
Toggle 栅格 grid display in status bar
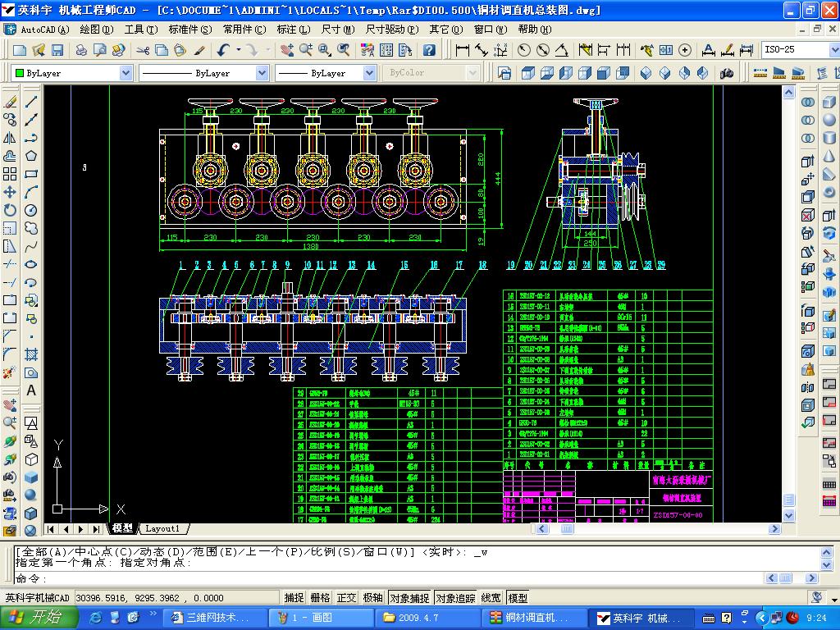click(x=320, y=598)
